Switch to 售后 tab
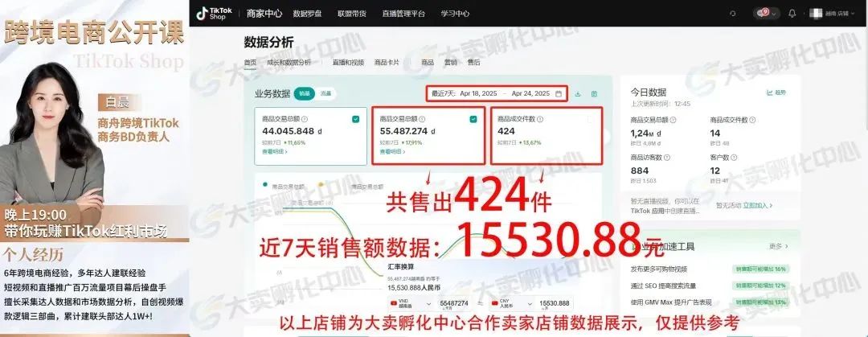This screenshot has height=337, width=868. coord(474,63)
